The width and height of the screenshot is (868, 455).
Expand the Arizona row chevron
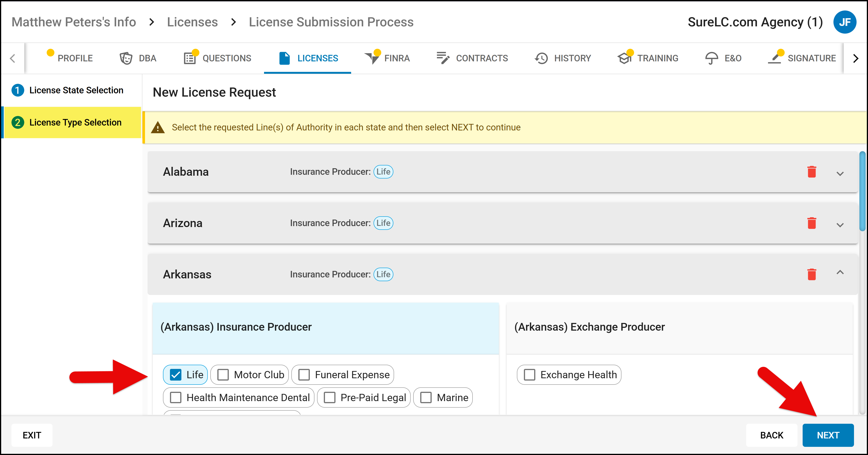840,225
